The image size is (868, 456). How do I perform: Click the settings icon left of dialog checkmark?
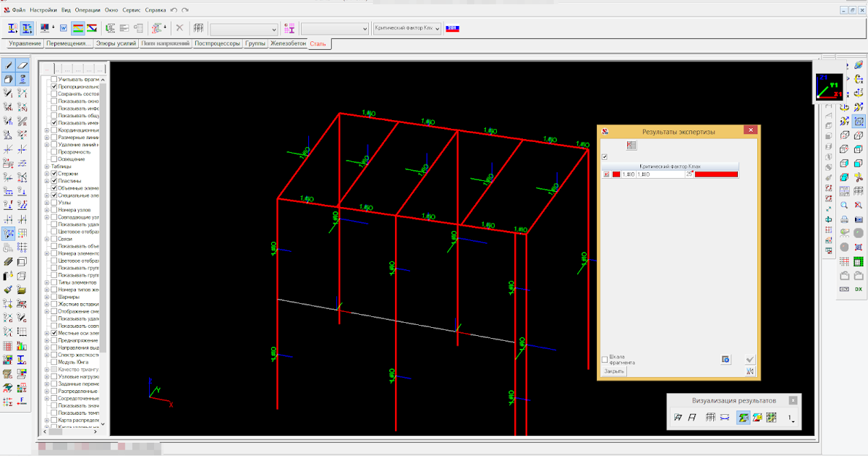click(726, 359)
